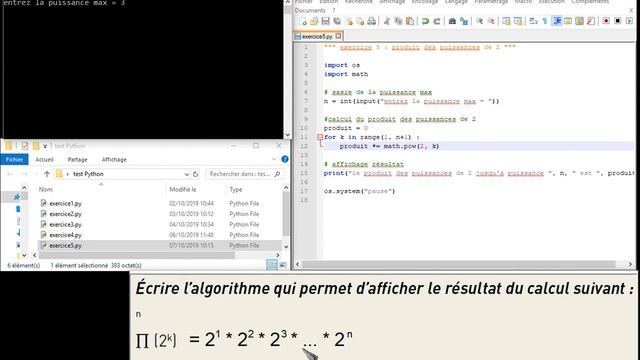Zoom in with the magnifier plus icon
The width and height of the screenshot is (640, 360).
[x=479, y=21]
